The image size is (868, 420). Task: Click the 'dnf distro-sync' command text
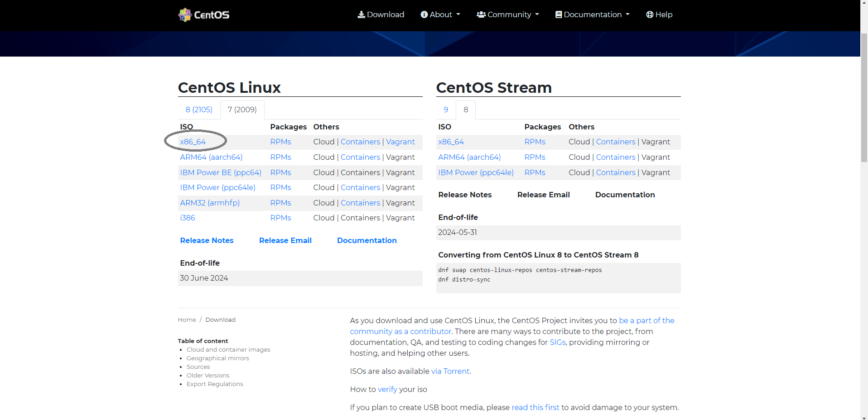(x=464, y=280)
